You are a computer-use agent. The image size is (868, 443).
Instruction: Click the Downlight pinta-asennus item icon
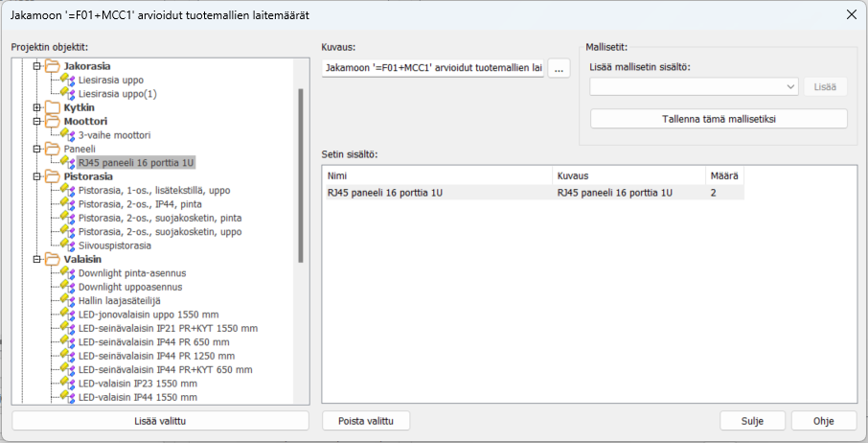67,273
